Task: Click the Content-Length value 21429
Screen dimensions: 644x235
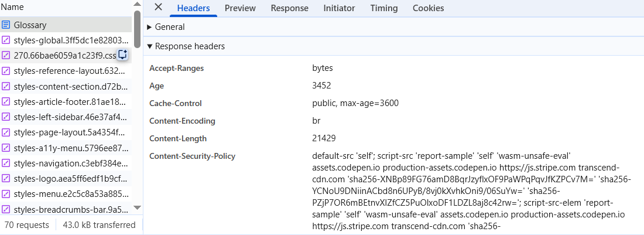Action: (324, 139)
